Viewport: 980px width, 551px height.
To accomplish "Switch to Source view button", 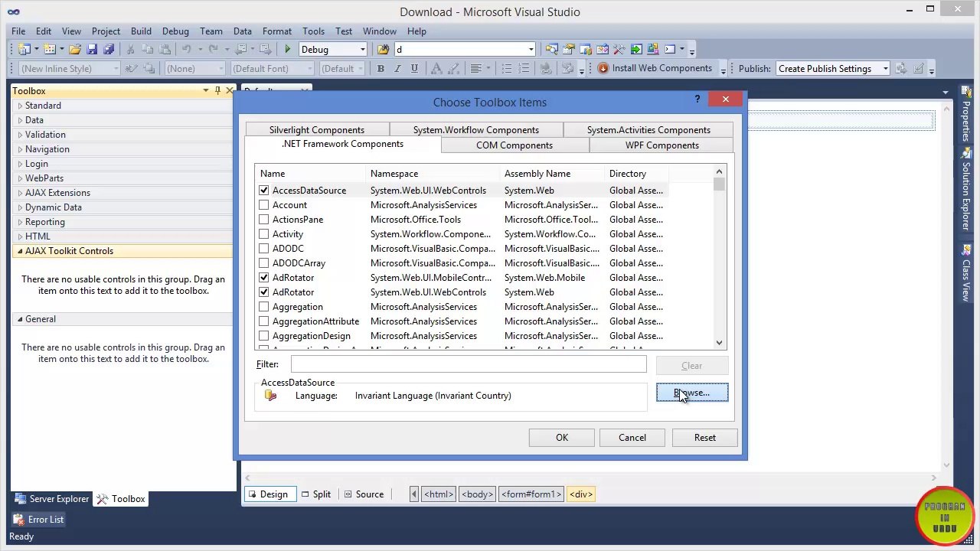I will tap(364, 494).
